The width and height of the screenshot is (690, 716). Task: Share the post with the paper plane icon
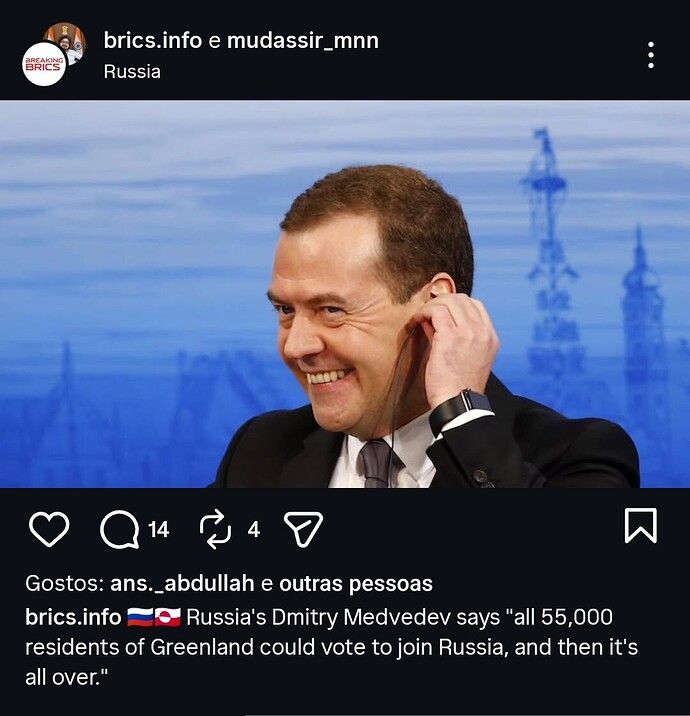click(x=303, y=529)
